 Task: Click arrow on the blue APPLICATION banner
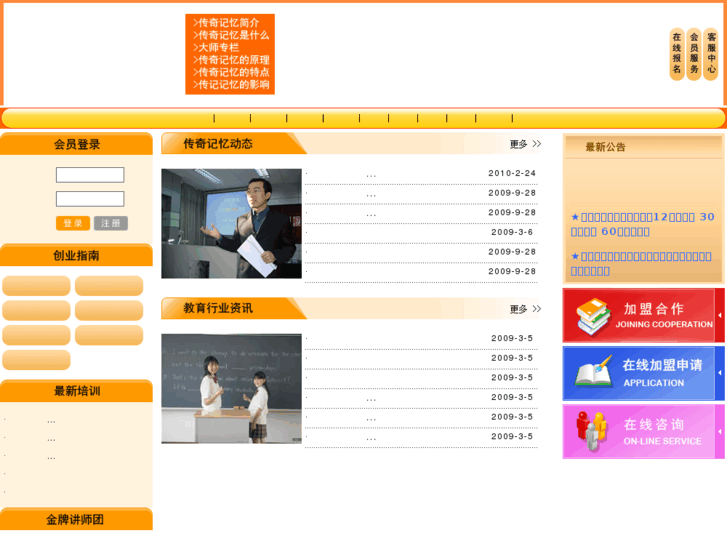pyautogui.click(x=720, y=373)
